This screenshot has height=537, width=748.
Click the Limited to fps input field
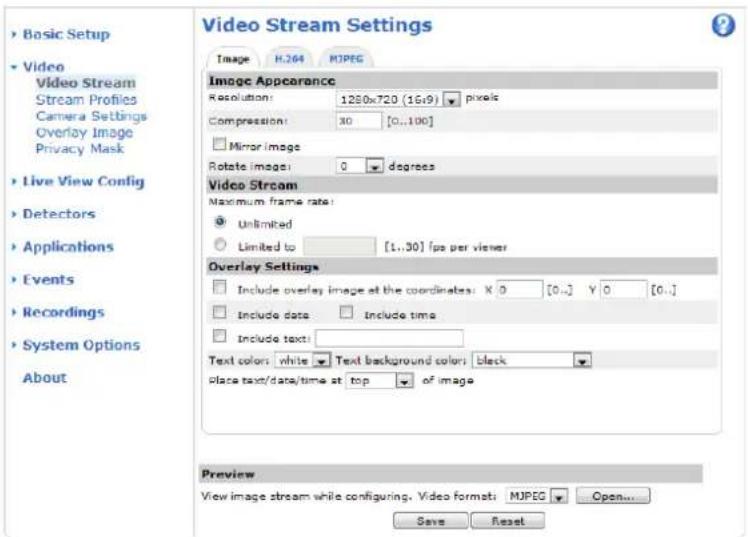(x=340, y=247)
